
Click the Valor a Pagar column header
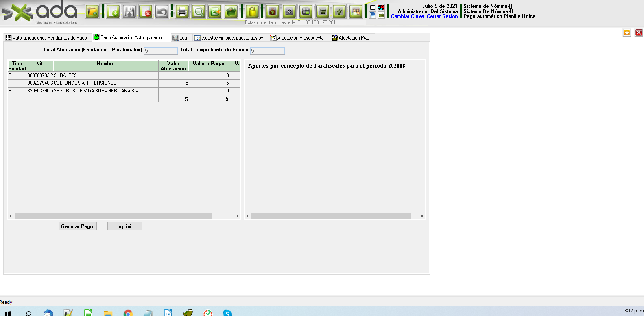tap(209, 66)
